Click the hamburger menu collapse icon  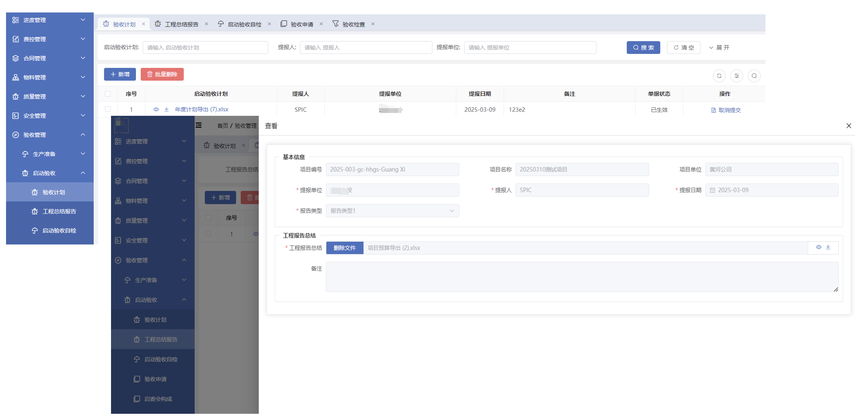point(199,125)
